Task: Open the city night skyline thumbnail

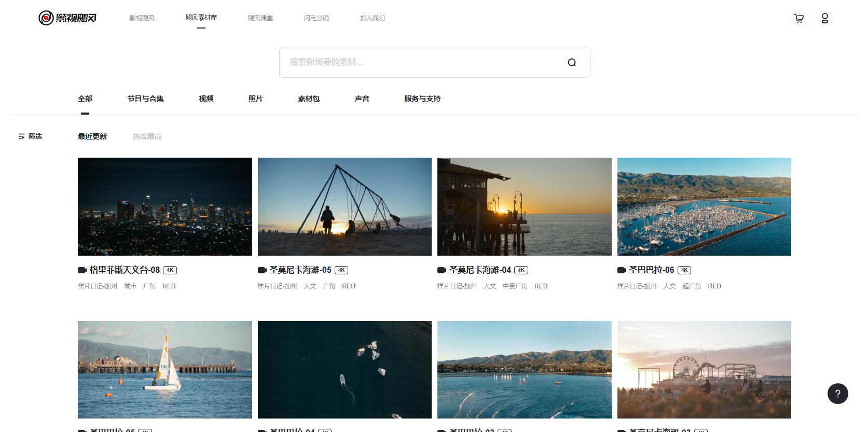Action: pyautogui.click(x=165, y=206)
